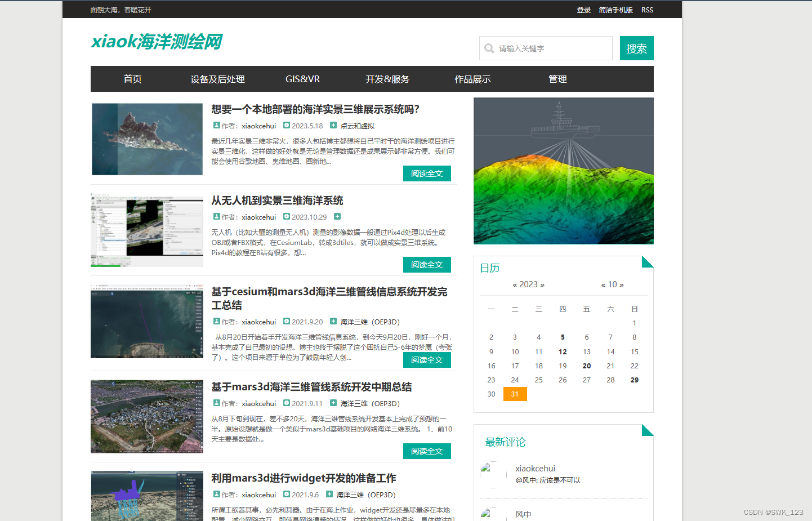Click 阅读全文 for 本地部署的海洋实景三维 article

tap(427, 173)
